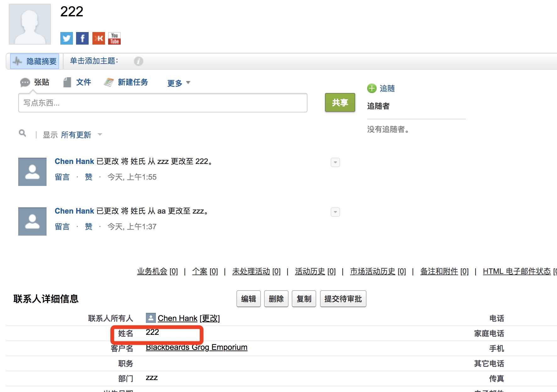Screen dimensions: 557x392
Task: Open Chen Hank on the aa to zzz post
Action: pyautogui.click(x=74, y=211)
